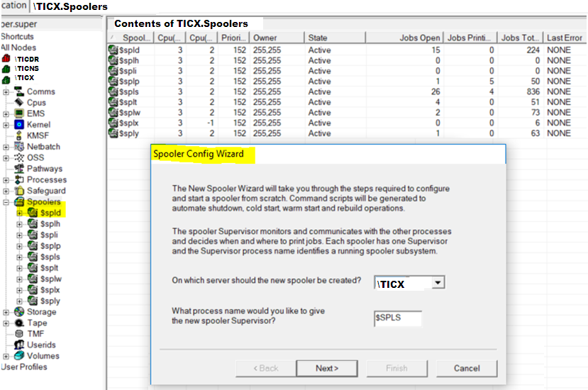This screenshot has height=390, width=588.
Task: Click the Userids icon in sidebar
Action: [19, 345]
